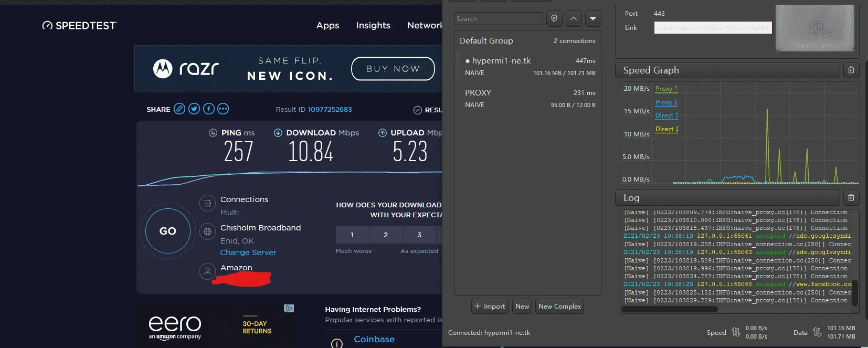Screen dimensions: 868x348
Task: Click the Link text field
Action: point(713,27)
